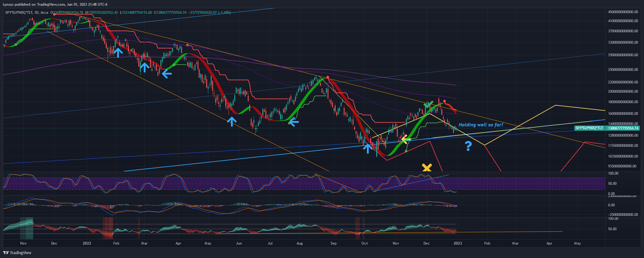
Task: Click the 22000000000000.00 price axis label
Action: (x=623, y=82)
